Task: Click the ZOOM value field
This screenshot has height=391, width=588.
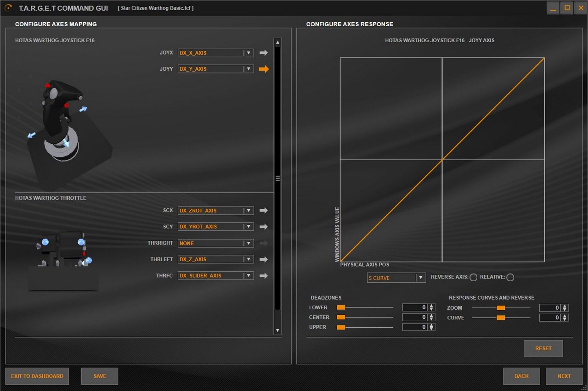Action: [550, 308]
